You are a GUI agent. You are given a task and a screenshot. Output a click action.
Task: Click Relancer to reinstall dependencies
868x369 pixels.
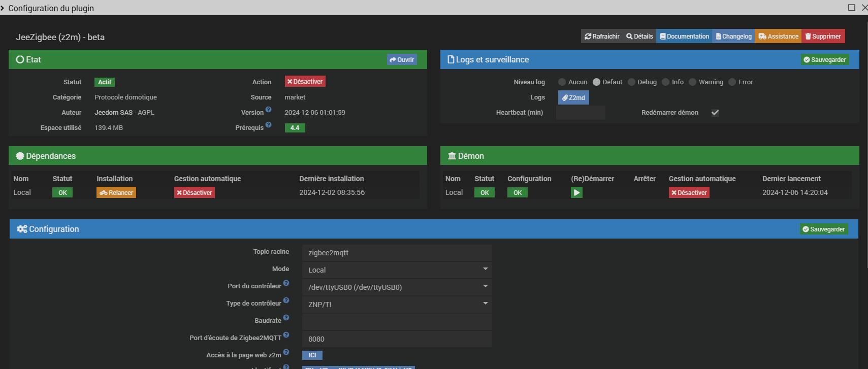pos(116,193)
